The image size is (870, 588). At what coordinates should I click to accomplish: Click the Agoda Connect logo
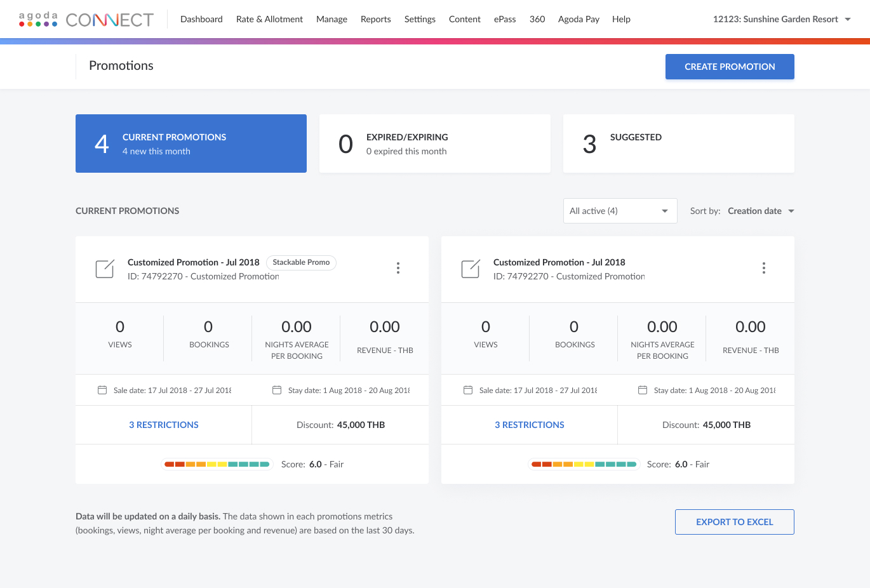86,20
